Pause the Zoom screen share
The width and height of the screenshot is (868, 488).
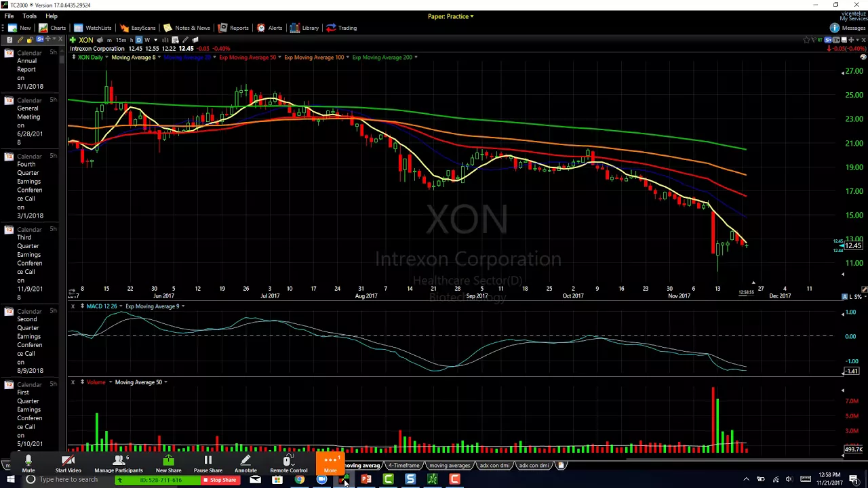[x=208, y=464]
